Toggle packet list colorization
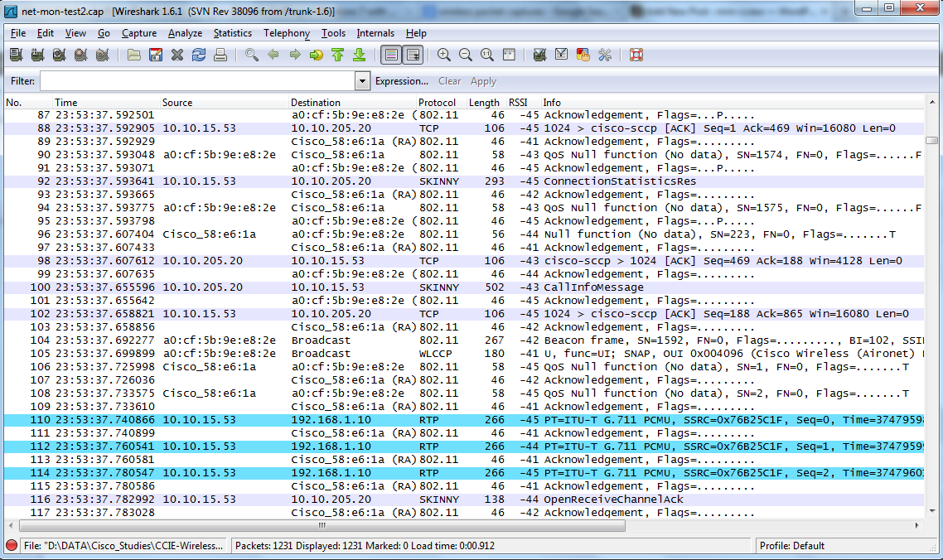Screen dimensions: 943x560 [390, 56]
